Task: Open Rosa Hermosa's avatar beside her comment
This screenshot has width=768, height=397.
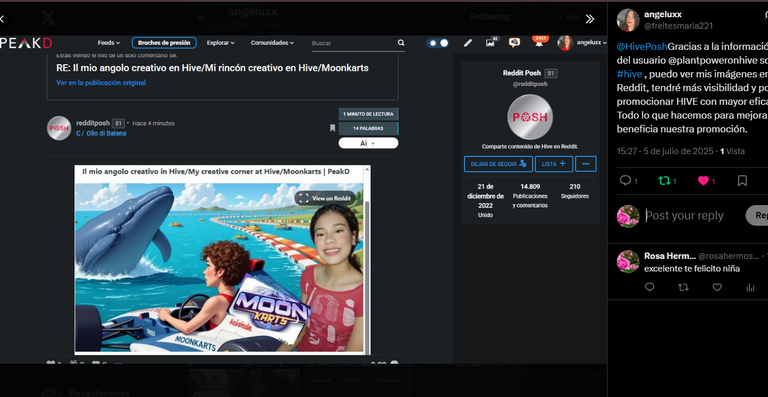Action: point(628,261)
